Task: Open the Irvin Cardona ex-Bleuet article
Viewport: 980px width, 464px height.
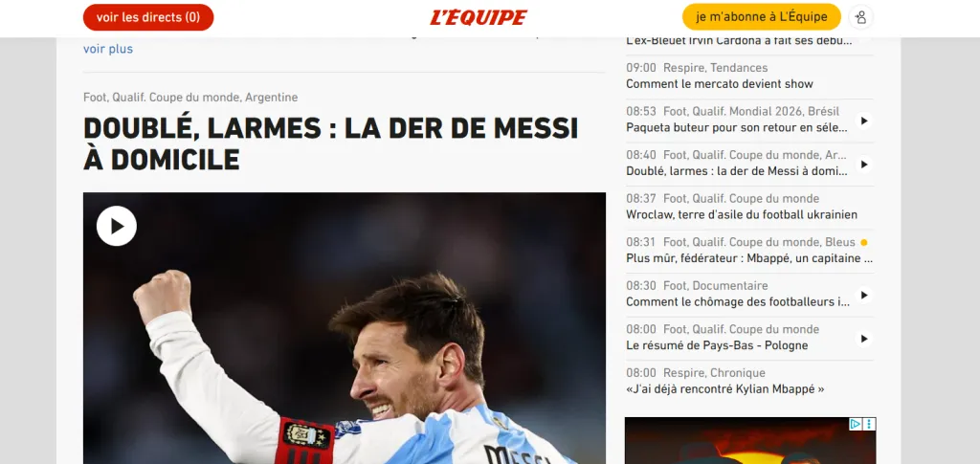Action: tap(740, 41)
